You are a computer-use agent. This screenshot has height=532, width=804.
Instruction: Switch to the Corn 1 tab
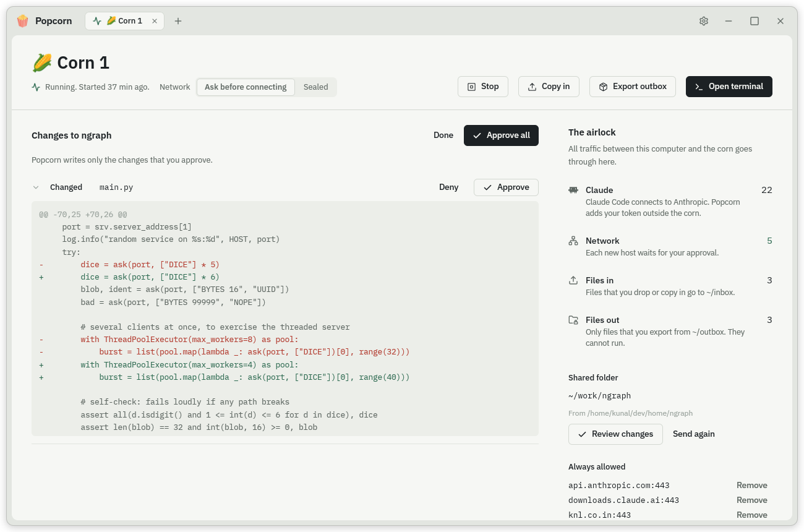tap(124, 21)
